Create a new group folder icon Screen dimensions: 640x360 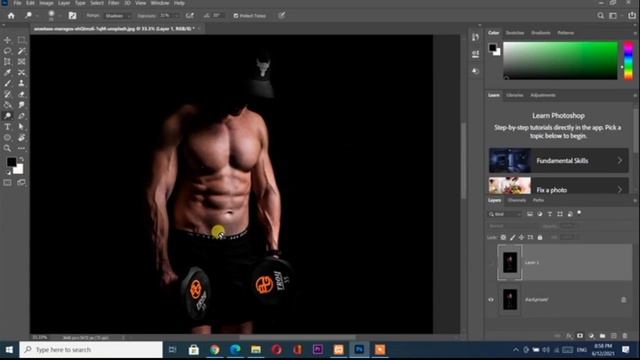click(x=602, y=336)
